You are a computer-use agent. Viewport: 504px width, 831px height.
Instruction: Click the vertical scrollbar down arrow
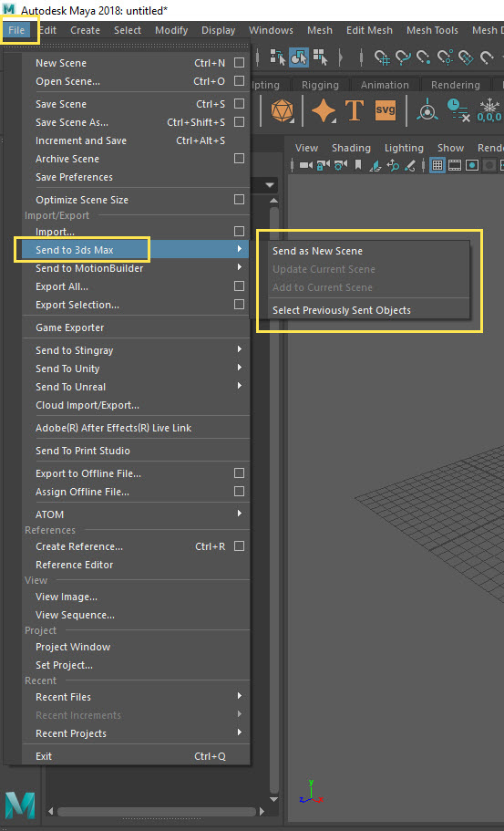[273, 799]
